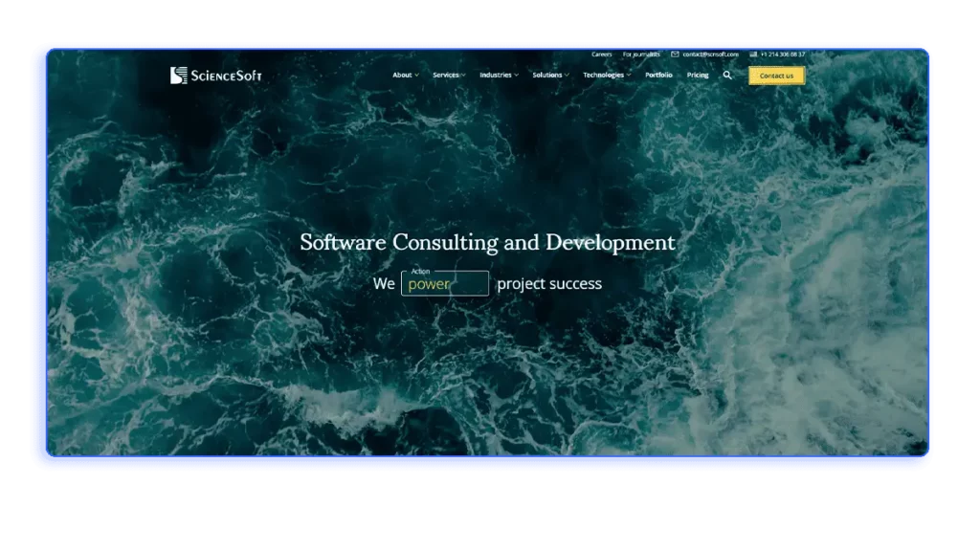Image resolution: width=980 pixels, height=551 pixels.
Task: Open the search magnifier in the navigation
Action: (727, 76)
